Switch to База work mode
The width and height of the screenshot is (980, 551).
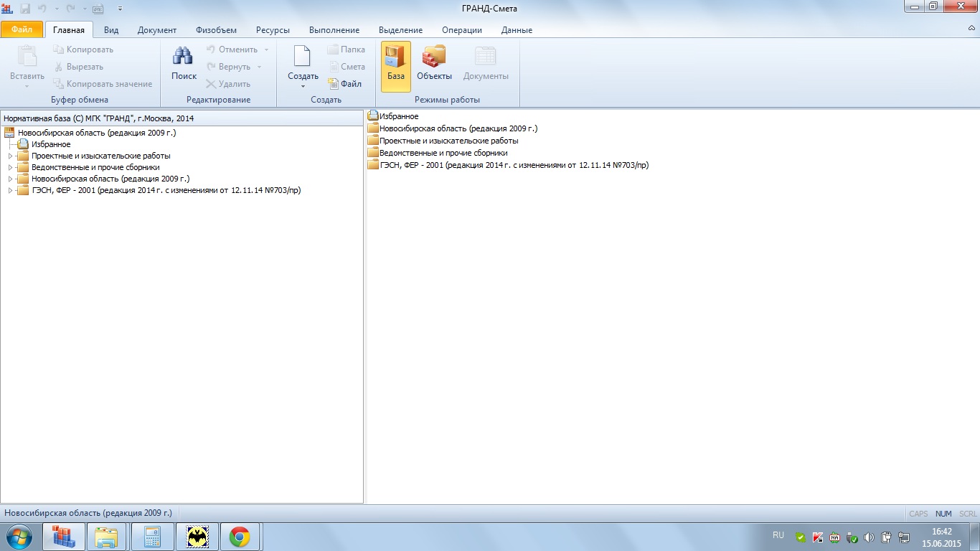point(396,66)
